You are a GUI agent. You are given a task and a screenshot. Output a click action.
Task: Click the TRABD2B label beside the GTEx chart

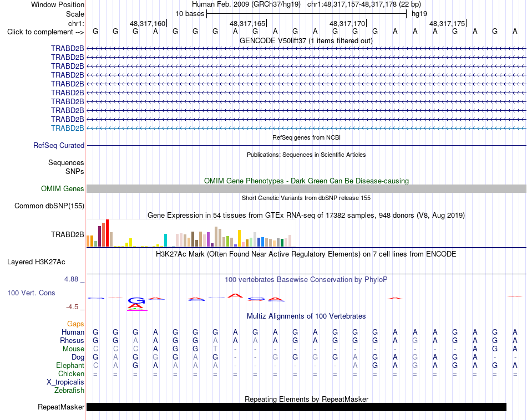point(67,235)
